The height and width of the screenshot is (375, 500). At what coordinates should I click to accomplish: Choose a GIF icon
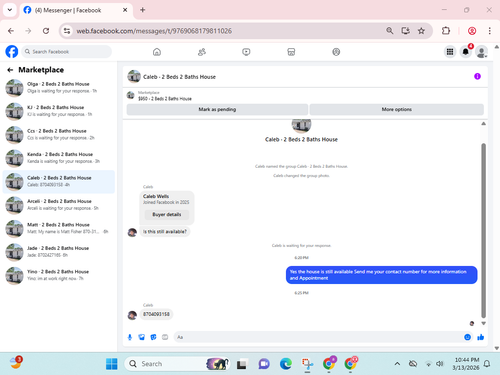click(165, 337)
